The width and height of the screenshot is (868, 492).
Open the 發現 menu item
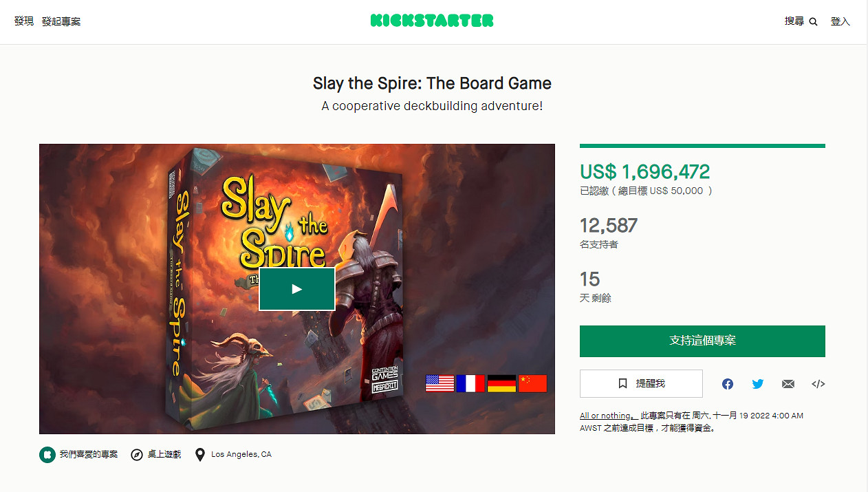pyautogui.click(x=24, y=22)
